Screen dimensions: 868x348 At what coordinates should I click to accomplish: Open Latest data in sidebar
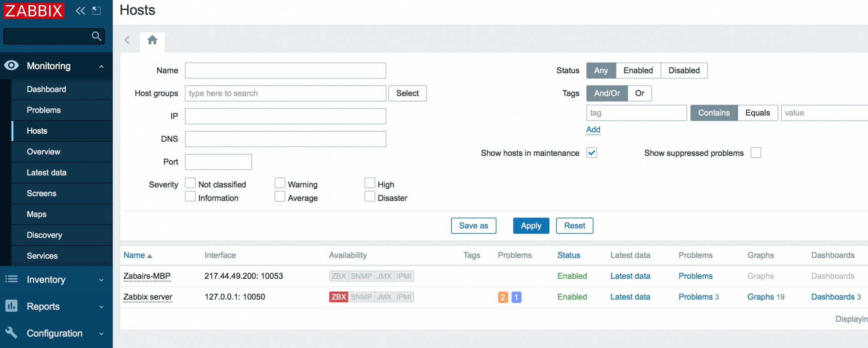click(x=47, y=173)
